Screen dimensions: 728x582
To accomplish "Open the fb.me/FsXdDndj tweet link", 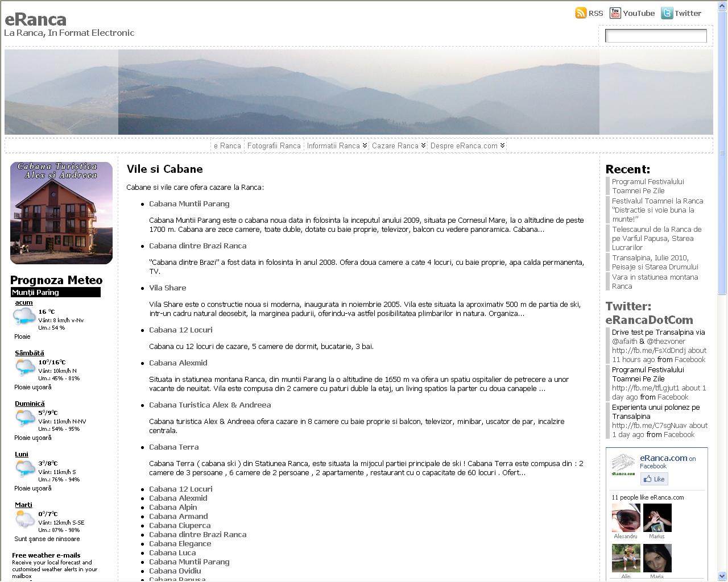I will point(649,350).
